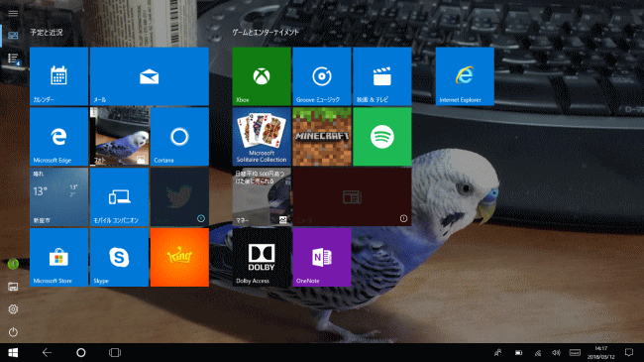
Task: Click the taskbar back arrow
Action: (x=47, y=352)
